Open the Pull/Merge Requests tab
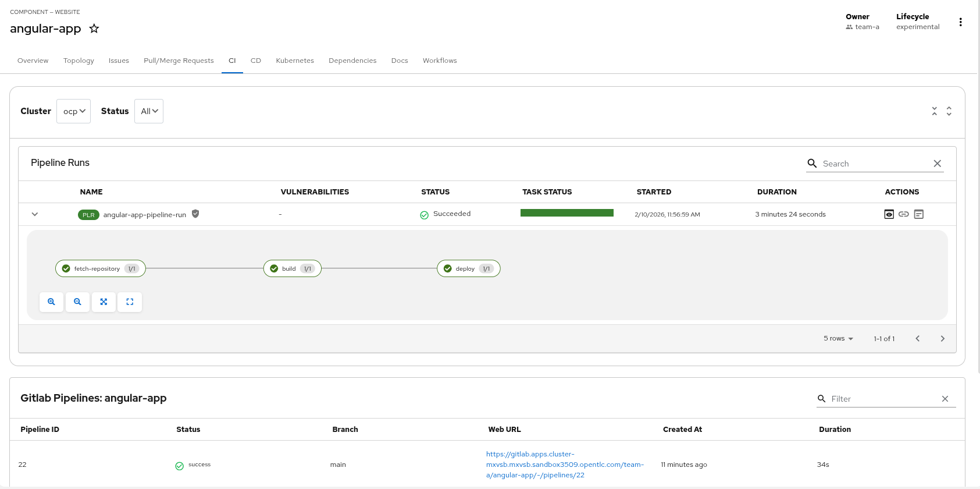This screenshot has height=489, width=980. (x=179, y=61)
